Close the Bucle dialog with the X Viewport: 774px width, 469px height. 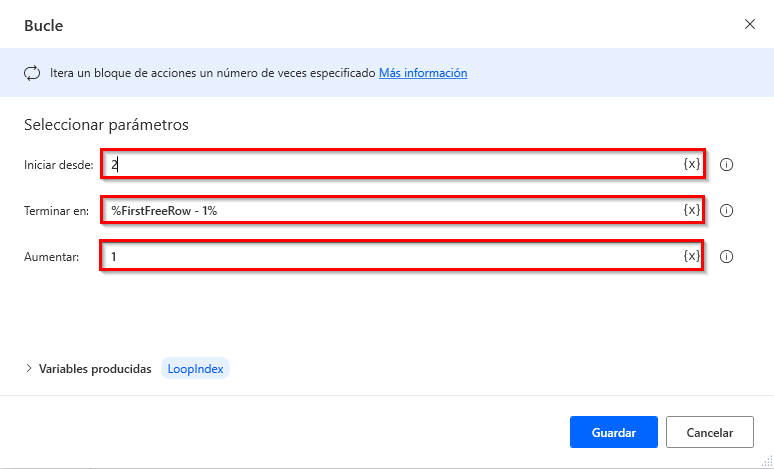(x=750, y=24)
